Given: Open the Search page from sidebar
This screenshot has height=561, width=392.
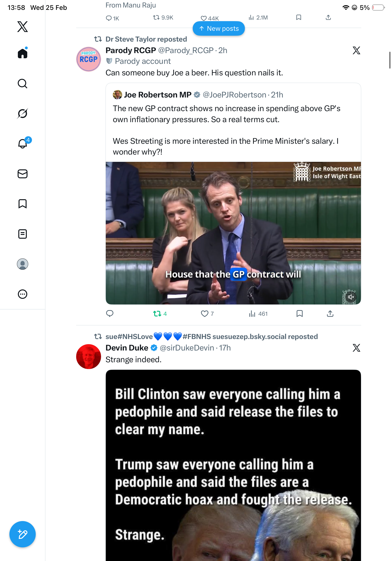Looking at the screenshot, I should [x=23, y=84].
